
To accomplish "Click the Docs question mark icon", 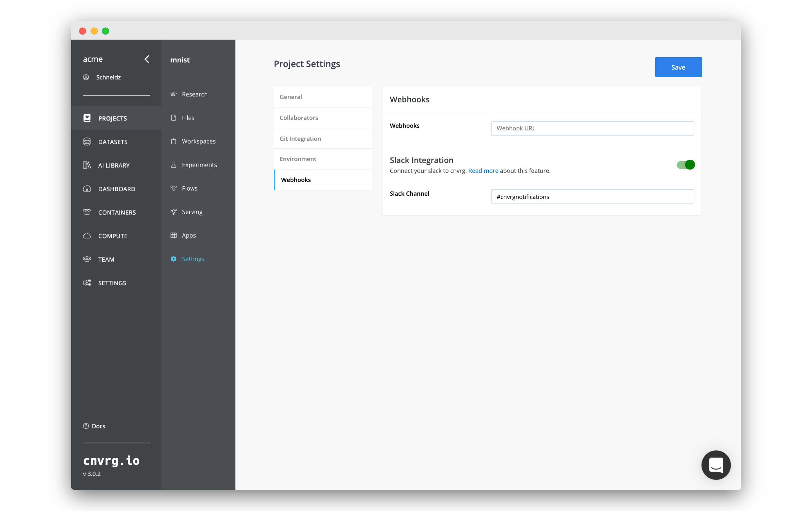I will [86, 426].
